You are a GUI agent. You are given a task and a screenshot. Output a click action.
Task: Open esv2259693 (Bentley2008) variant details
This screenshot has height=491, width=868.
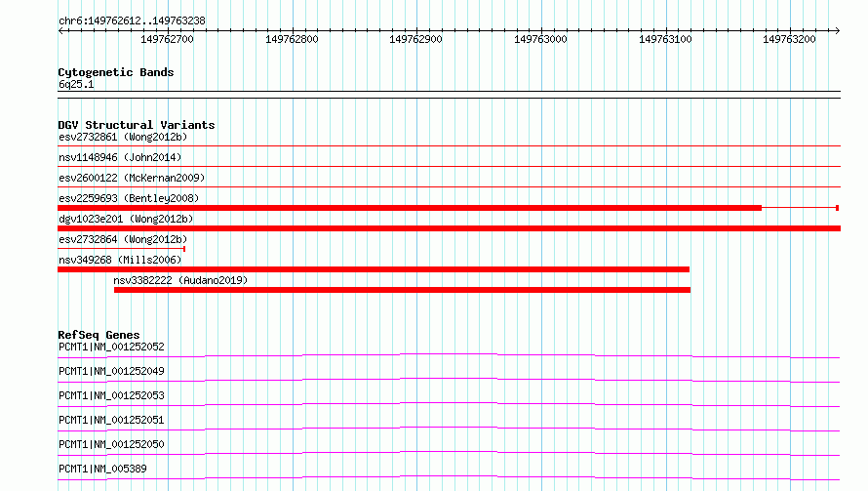[129, 198]
